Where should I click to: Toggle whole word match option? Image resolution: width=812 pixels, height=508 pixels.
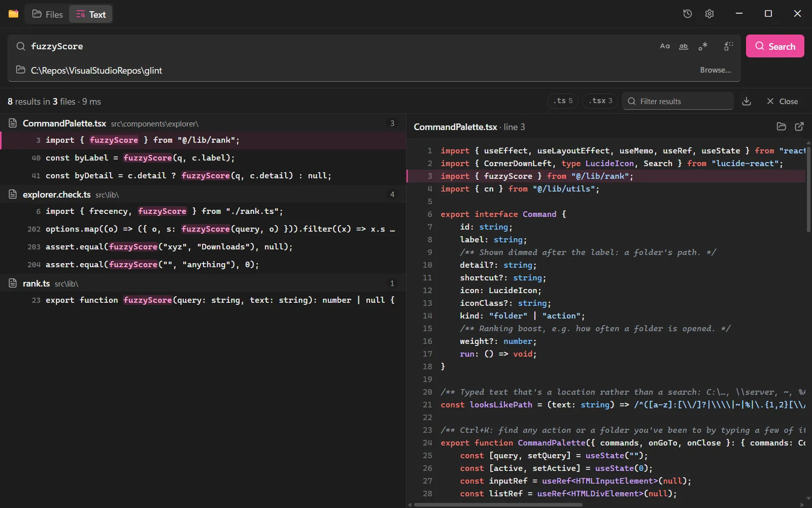point(684,46)
